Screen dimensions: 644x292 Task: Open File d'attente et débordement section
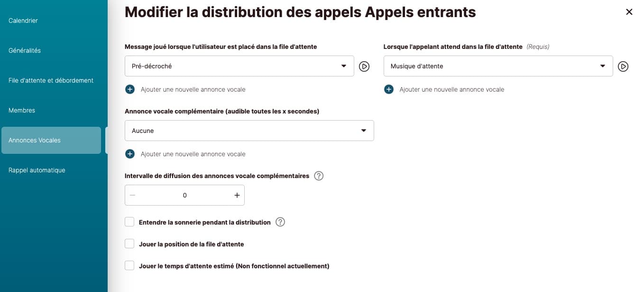point(51,80)
